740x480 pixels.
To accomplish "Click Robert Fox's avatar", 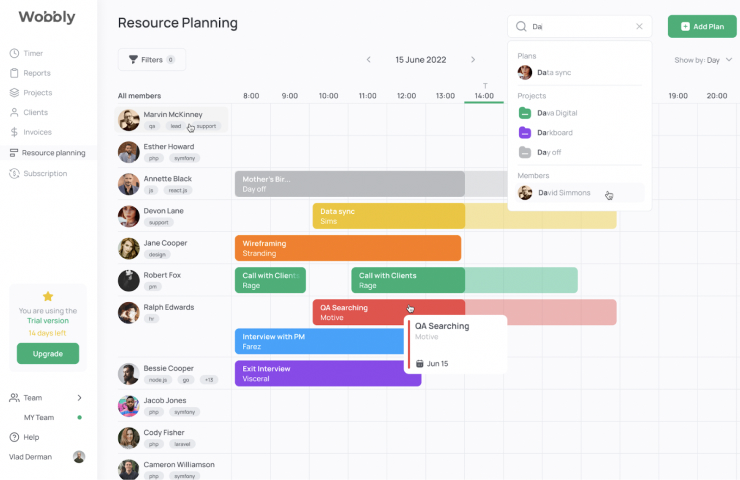I will (128, 280).
